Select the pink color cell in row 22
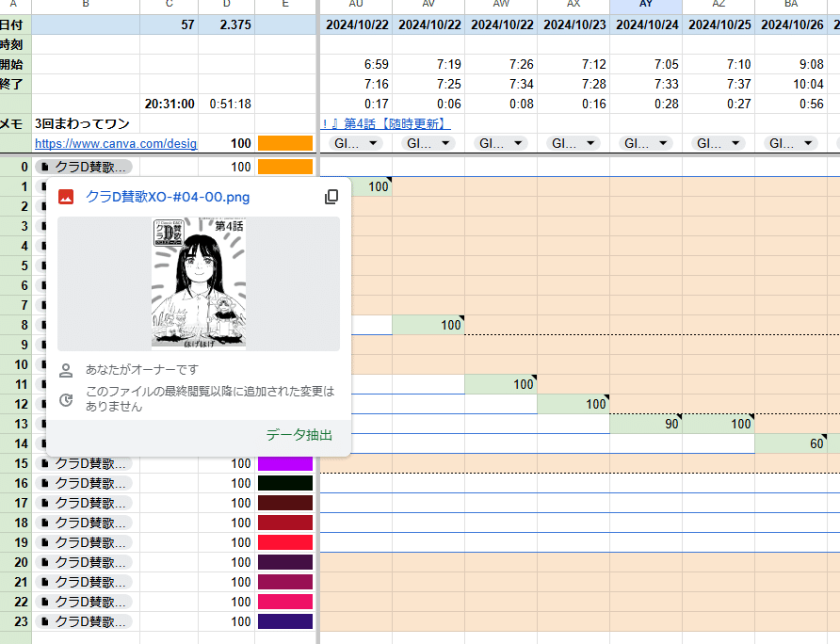The height and width of the screenshot is (644, 840). [x=285, y=602]
